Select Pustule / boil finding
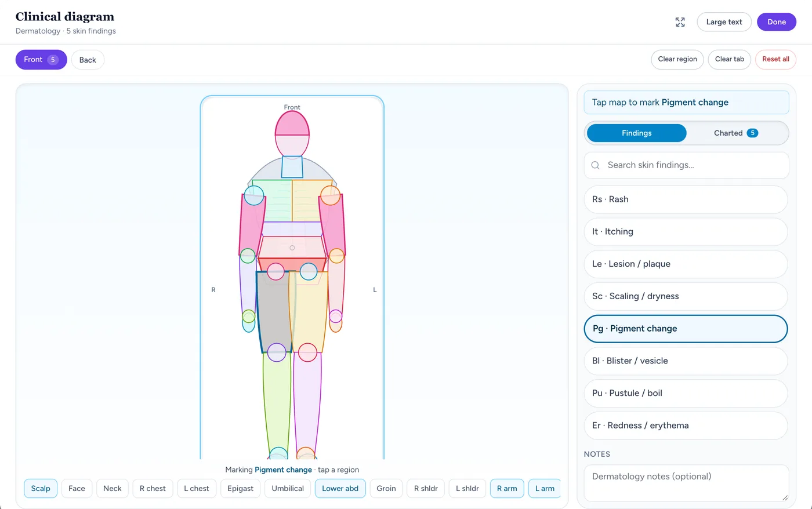 click(686, 393)
